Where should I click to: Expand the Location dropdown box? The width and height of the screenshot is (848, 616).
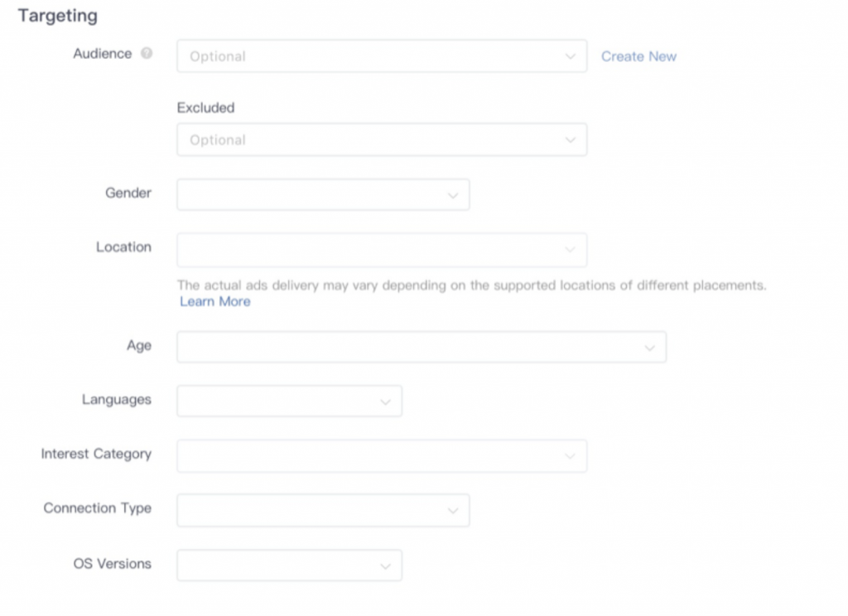(382, 250)
